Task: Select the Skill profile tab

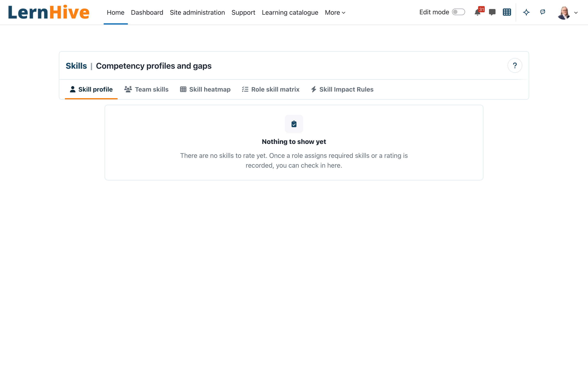Action: (x=91, y=89)
